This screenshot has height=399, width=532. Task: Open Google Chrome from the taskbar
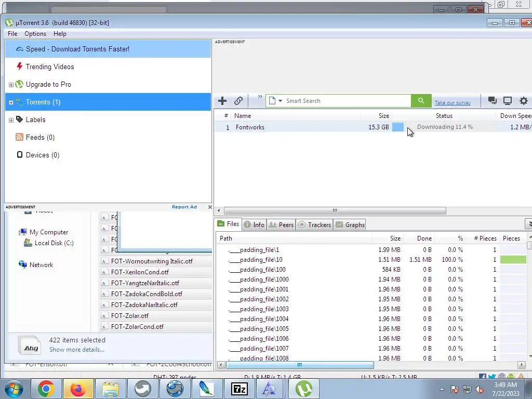coord(46,389)
